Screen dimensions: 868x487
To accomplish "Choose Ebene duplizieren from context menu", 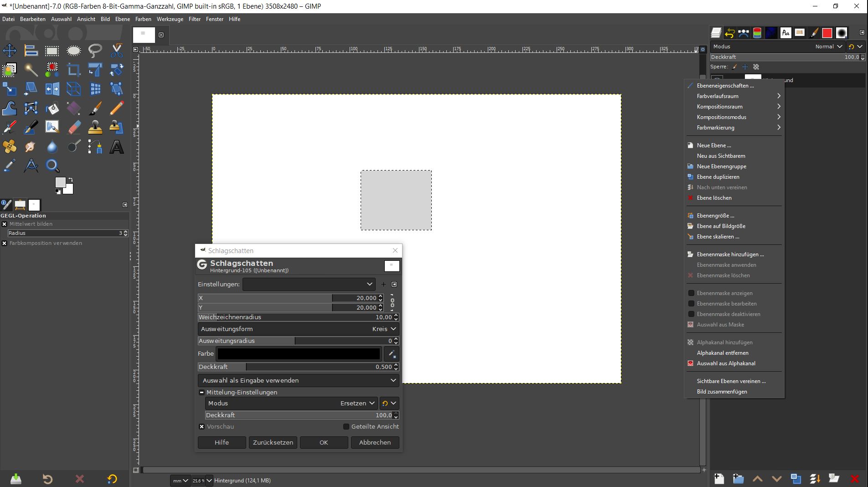I will (718, 177).
